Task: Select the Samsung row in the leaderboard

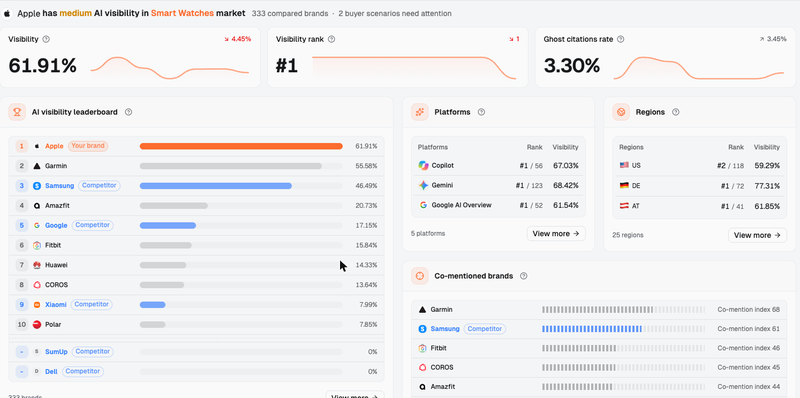Action: (x=196, y=186)
